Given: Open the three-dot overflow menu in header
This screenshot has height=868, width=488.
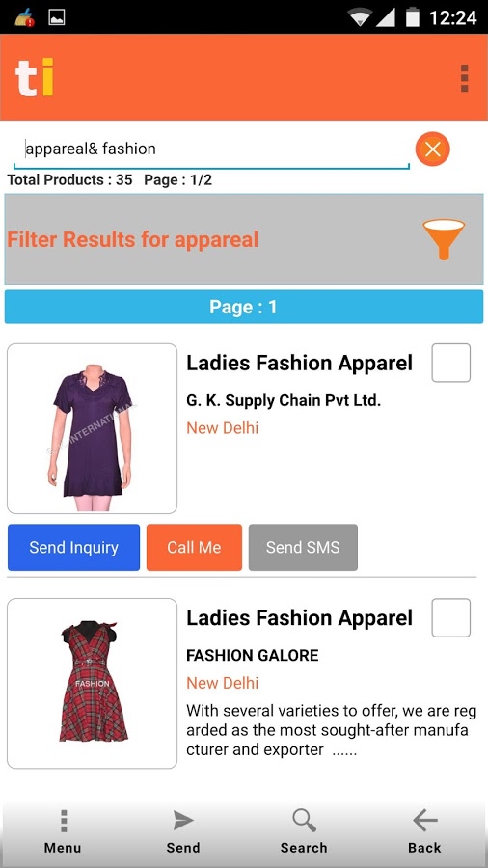Looking at the screenshot, I should point(464,78).
